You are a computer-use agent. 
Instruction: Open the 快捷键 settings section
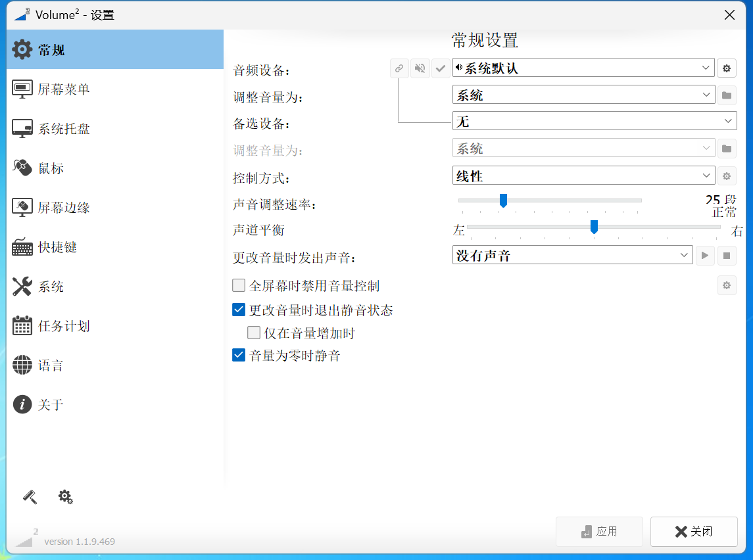click(x=57, y=247)
